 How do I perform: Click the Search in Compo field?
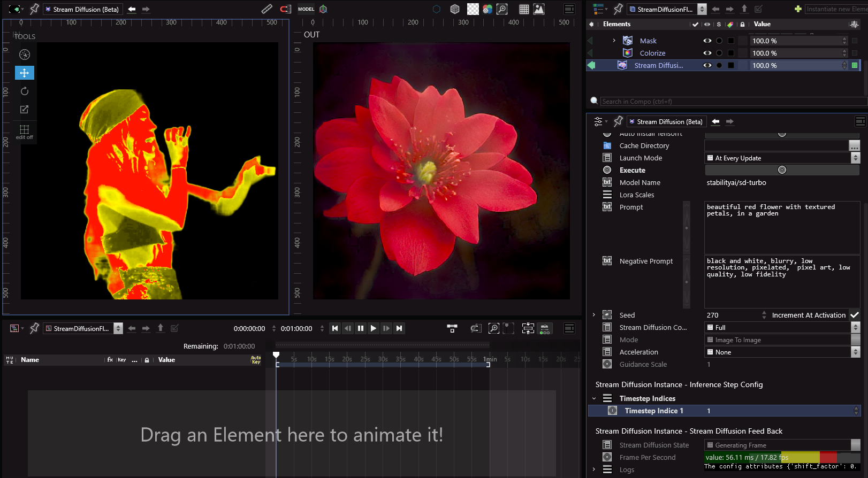coord(733,101)
